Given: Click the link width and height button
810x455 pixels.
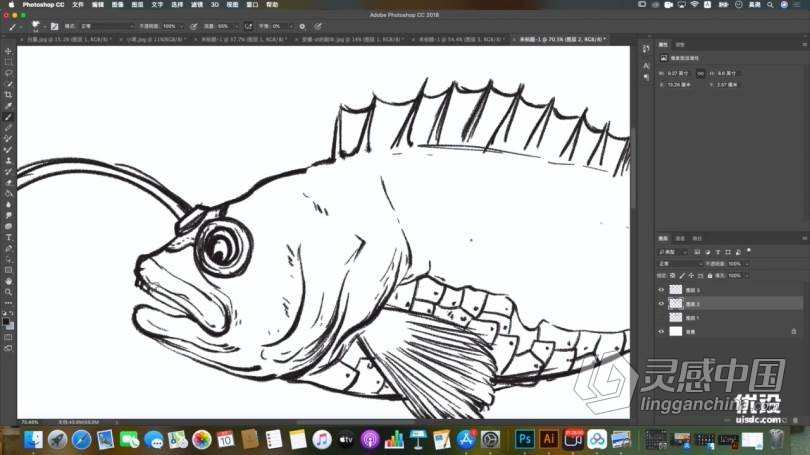Looking at the screenshot, I should (x=700, y=72).
